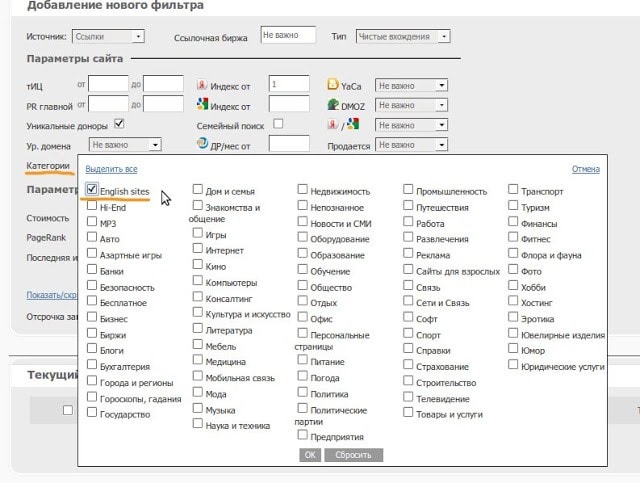Uncheck the English sites category

pyautogui.click(x=92, y=189)
